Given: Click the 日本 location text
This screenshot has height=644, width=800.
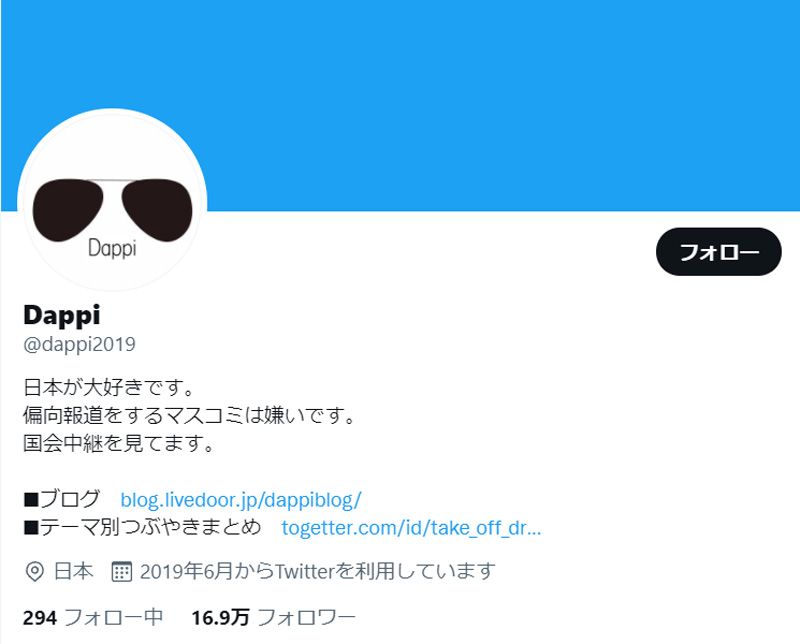Looking at the screenshot, I should (x=73, y=571).
